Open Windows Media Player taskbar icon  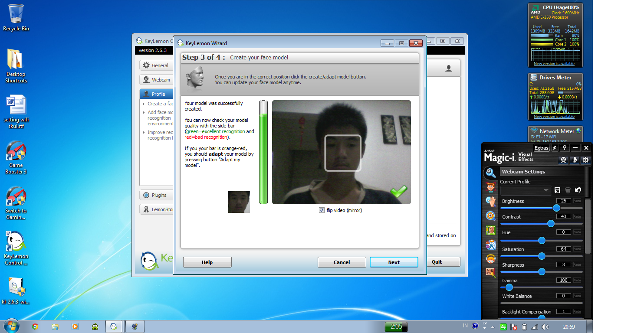(75, 326)
